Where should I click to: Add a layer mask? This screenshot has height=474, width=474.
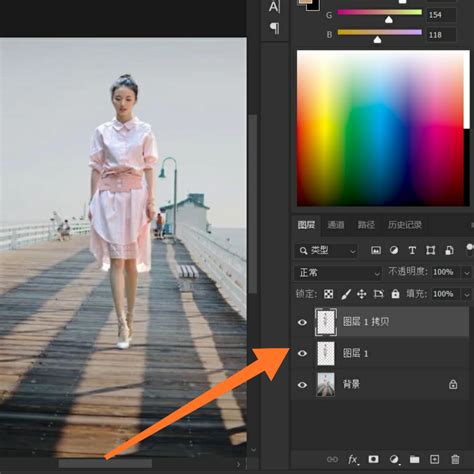(x=373, y=459)
